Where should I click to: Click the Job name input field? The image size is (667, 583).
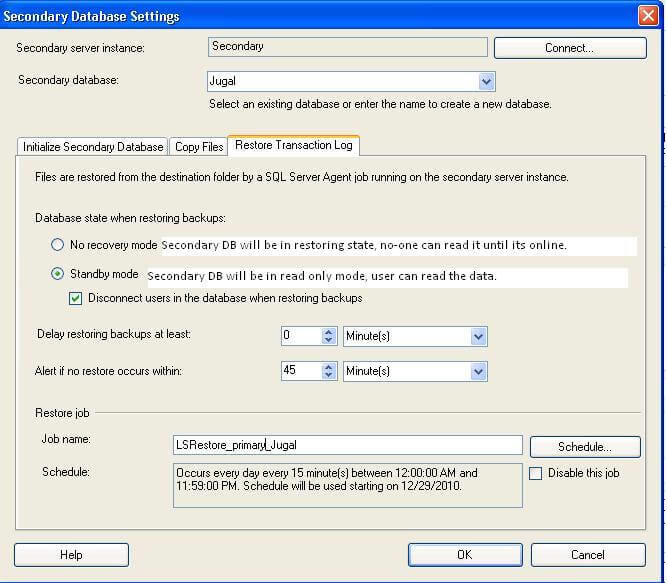pos(348,445)
